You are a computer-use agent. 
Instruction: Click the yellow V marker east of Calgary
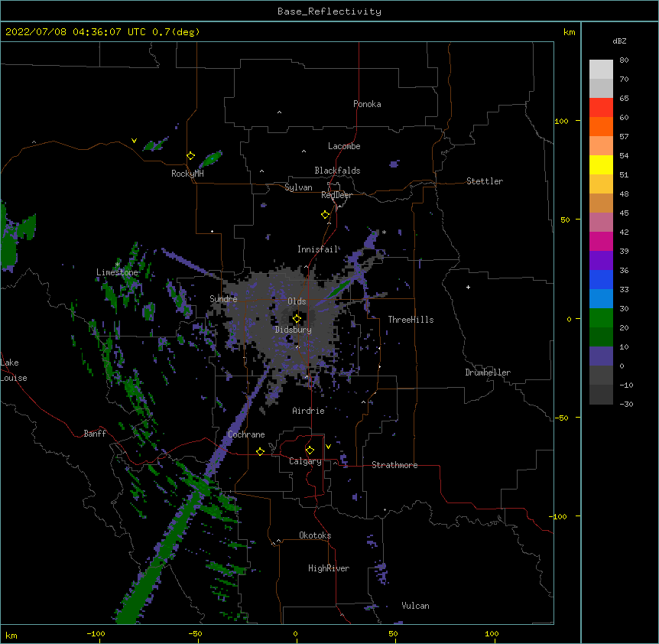click(x=328, y=447)
